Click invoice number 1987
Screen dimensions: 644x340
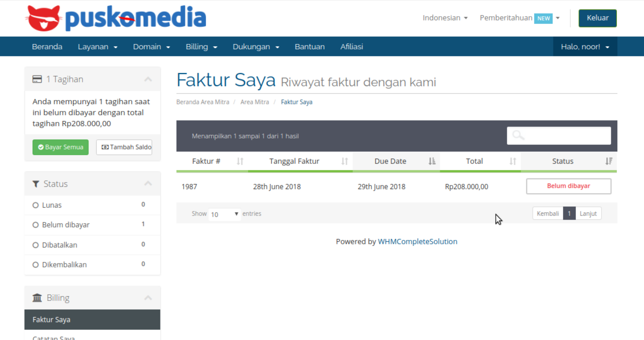click(x=189, y=187)
